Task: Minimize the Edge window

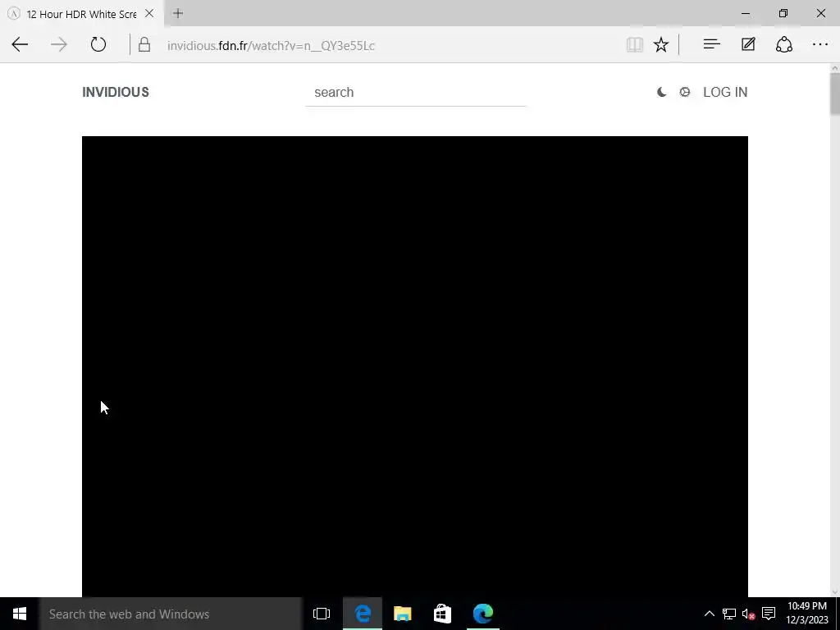Action: click(746, 13)
